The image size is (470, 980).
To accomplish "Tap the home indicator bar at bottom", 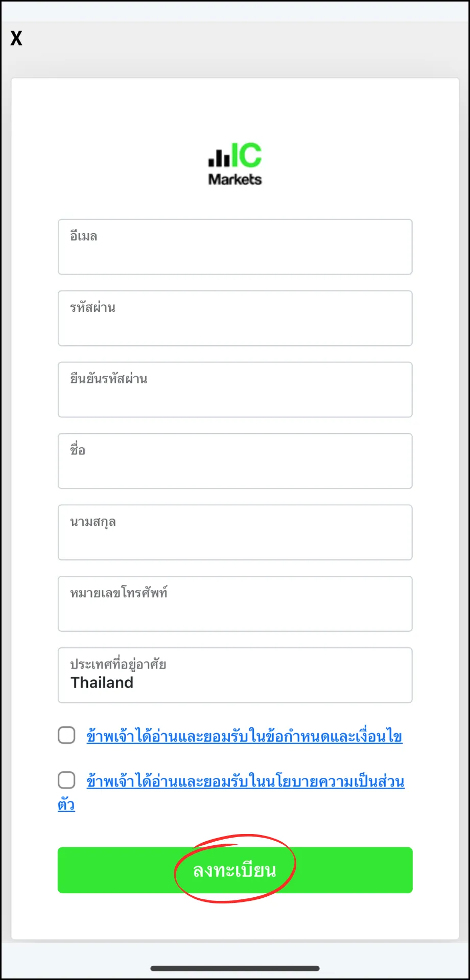I will [x=235, y=968].
